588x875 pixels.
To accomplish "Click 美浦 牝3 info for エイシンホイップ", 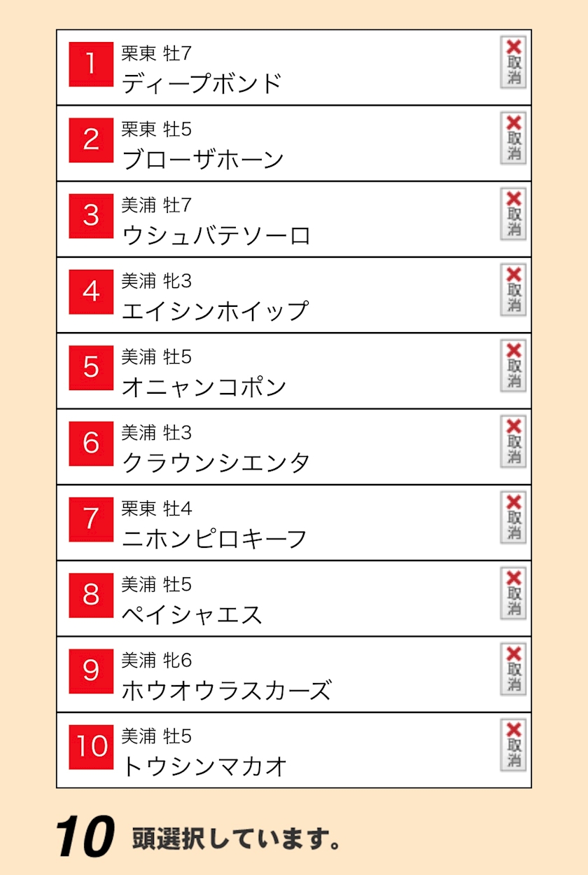I will pos(156,281).
